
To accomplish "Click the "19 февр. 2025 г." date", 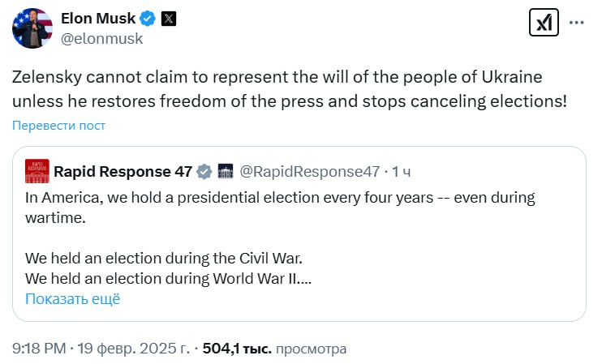I will tap(134, 349).
